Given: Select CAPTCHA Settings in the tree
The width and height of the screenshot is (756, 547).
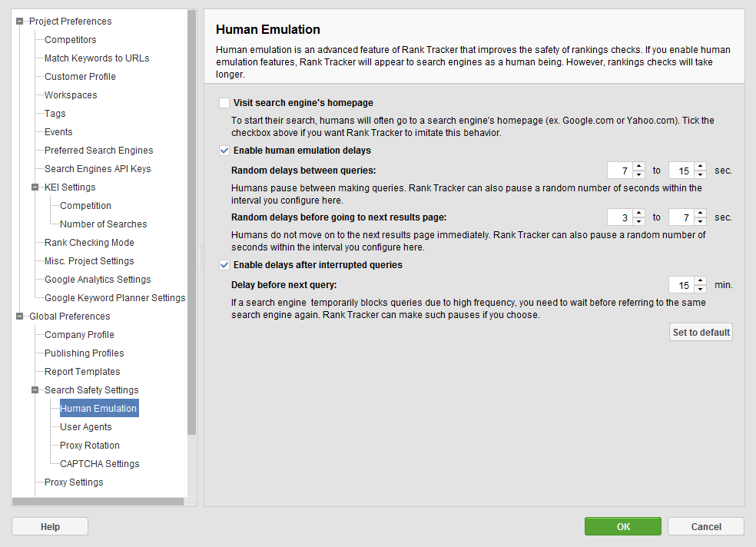Looking at the screenshot, I should pos(99,463).
